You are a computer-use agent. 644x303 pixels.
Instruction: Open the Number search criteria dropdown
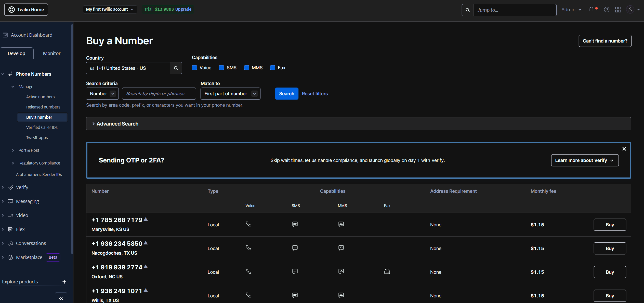pyautogui.click(x=102, y=94)
